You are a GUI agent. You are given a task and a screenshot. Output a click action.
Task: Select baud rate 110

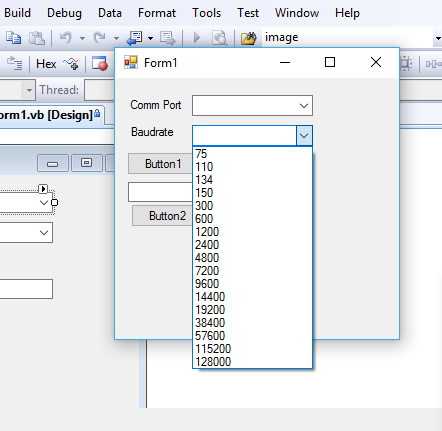tap(253, 167)
